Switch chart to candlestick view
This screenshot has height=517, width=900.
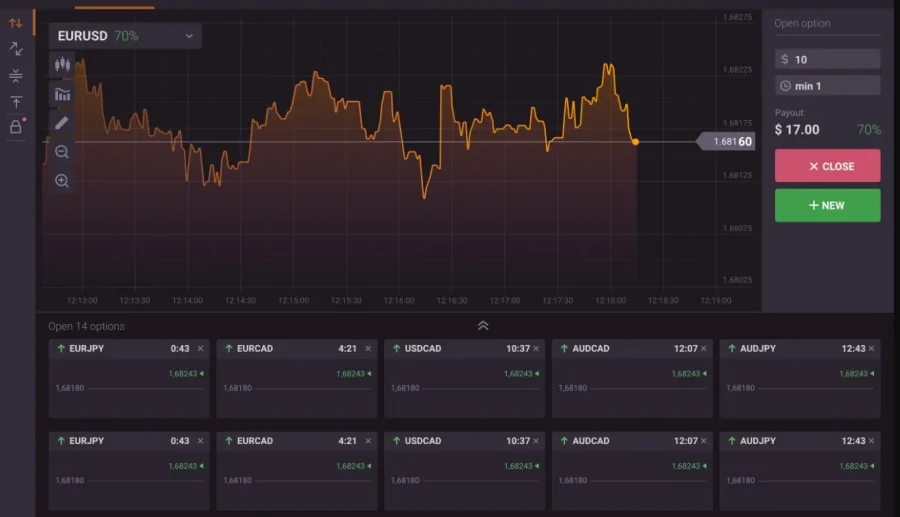coord(62,65)
